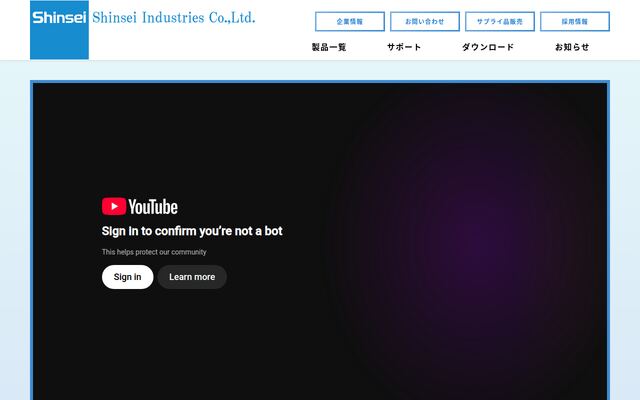Open the Shinsei Industries Co.,Ltd. title link

pos(173,18)
